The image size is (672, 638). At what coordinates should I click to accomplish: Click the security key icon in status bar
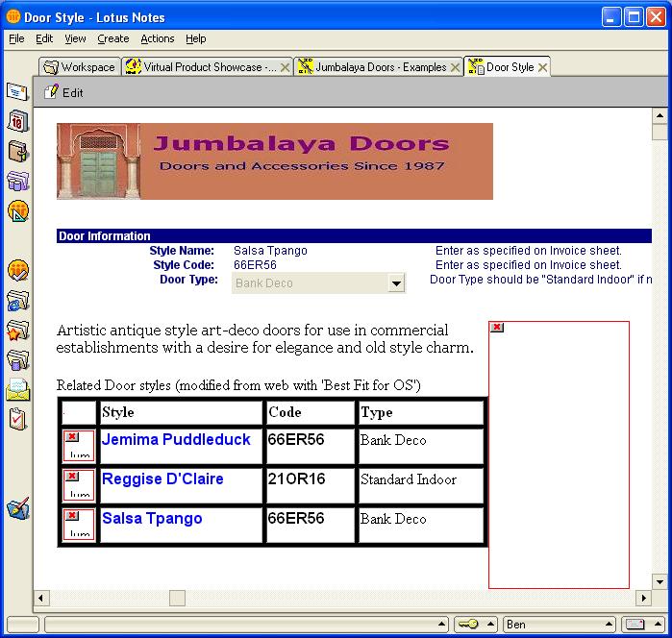(468, 625)
